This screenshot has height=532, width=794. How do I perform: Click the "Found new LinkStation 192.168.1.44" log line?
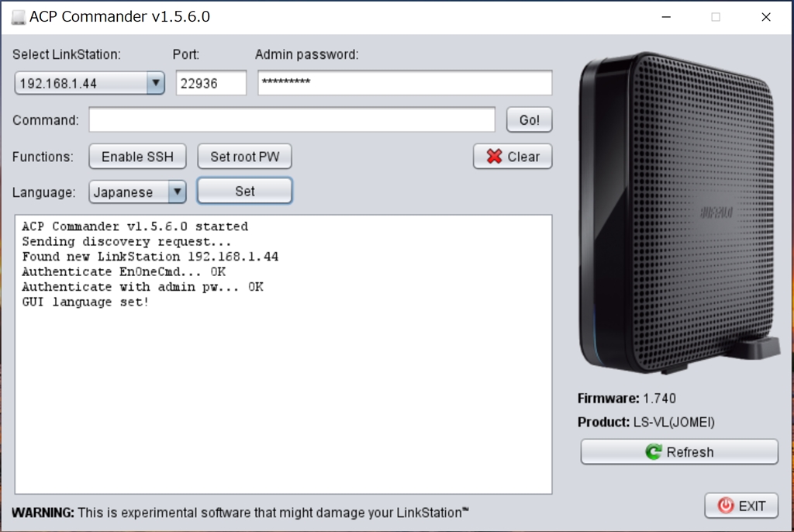(x=150, y=257)
